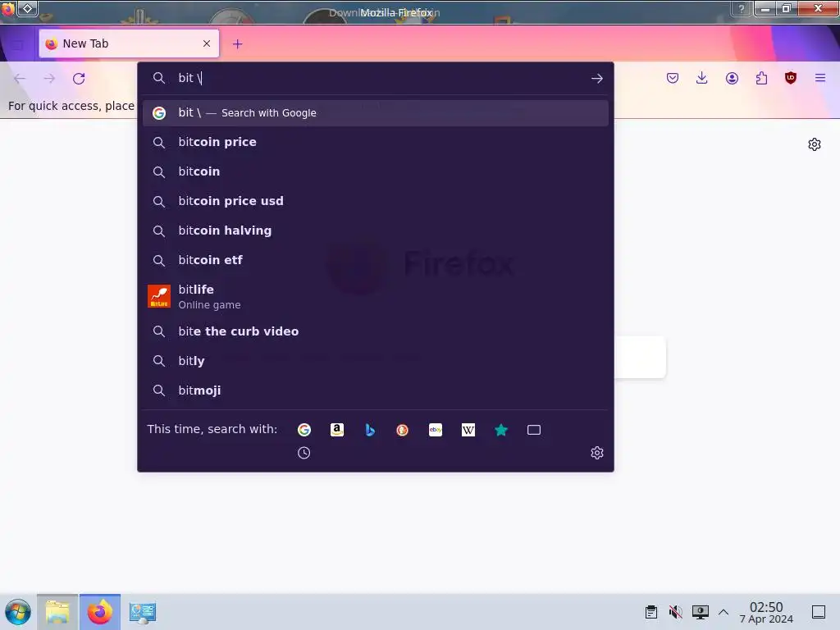The width and height of the screenshot is (840, 630).
Task: Select the 'bitly' suggestion
Action: coord(375,361)
